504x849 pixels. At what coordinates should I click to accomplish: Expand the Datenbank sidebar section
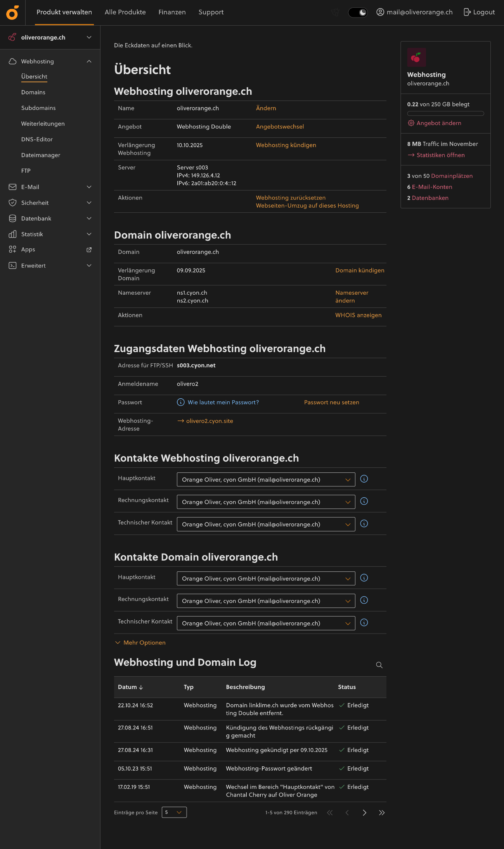[89, 219]
